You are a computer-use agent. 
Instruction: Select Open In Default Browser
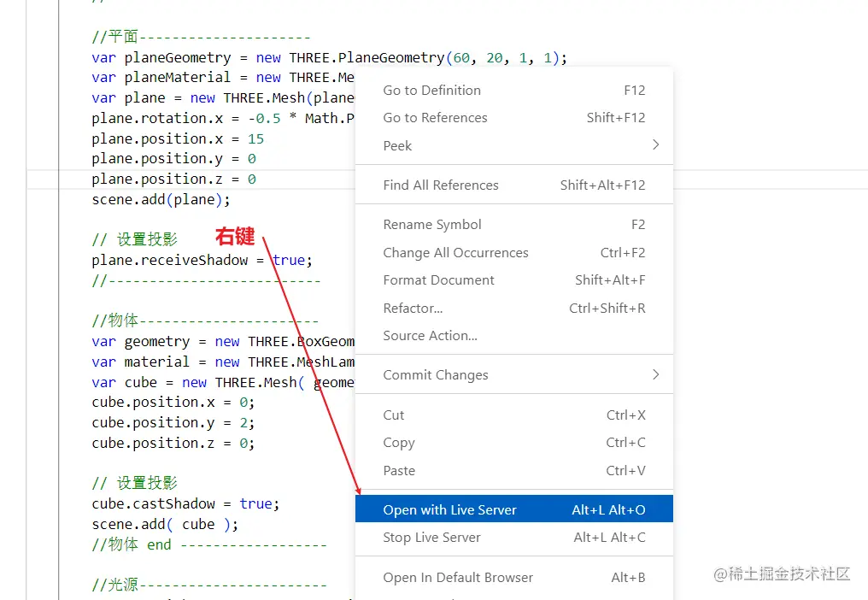pos(513,577)
